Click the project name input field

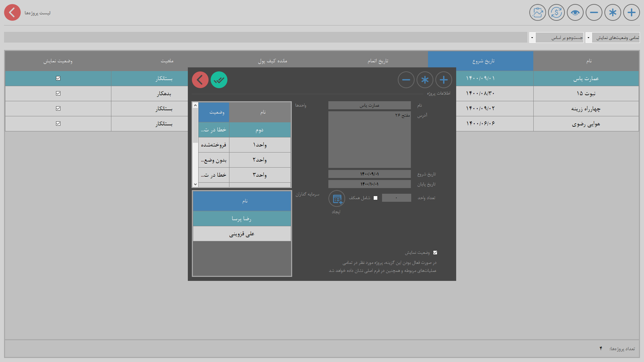point(369,106)
